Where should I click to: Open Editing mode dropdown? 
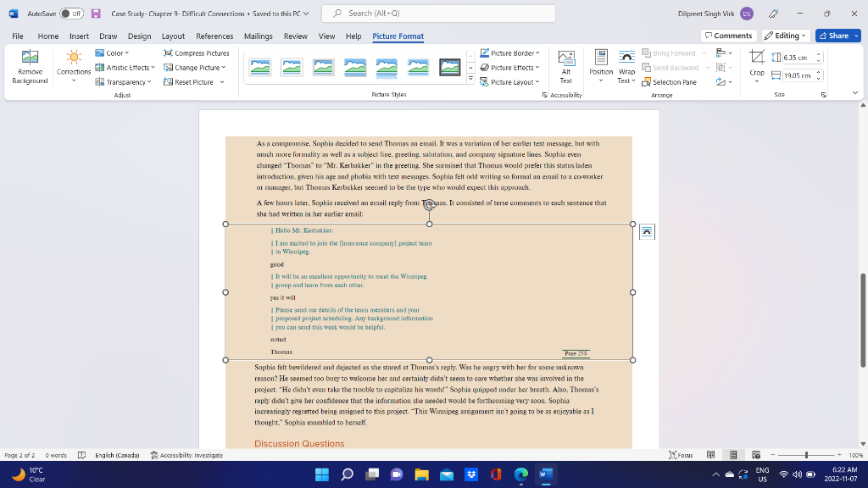tap(786, 36)
